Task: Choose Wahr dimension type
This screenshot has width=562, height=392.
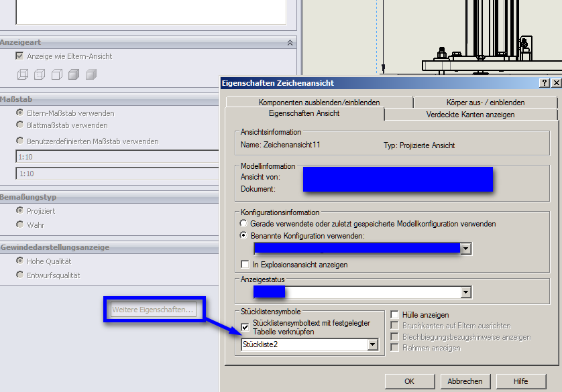Action: click(19, 224)
